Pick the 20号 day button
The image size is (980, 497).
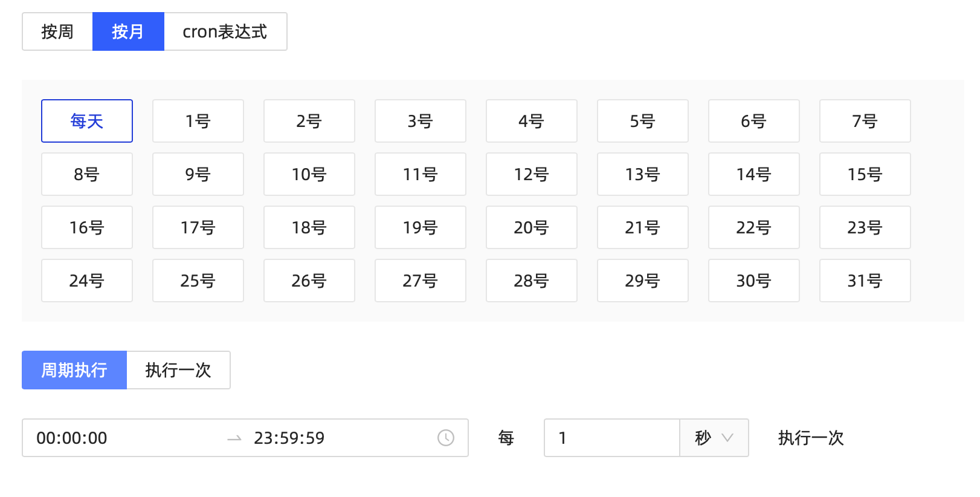532,227
